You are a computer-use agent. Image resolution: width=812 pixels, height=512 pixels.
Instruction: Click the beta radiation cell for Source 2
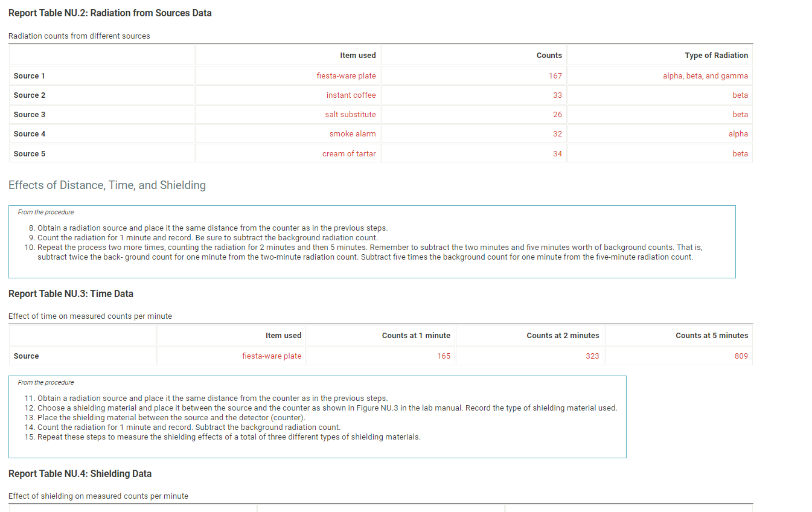741,95
